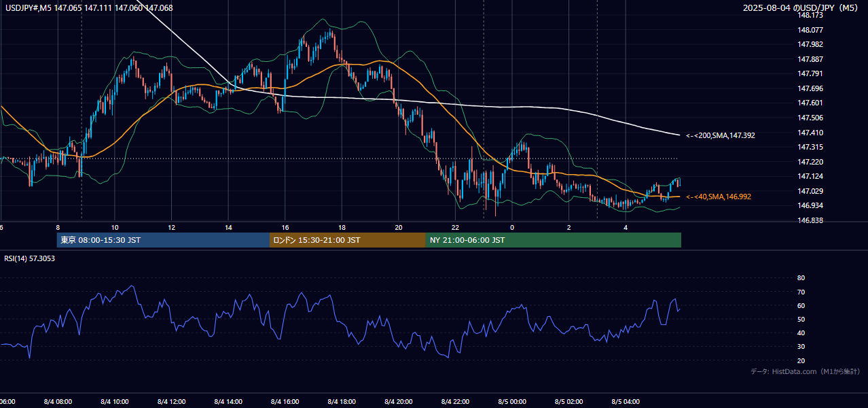Click the chart title 2025-08-04 のUSD/JPY (M5)
Image resolution: width=868 pixels, height=408 pixels.
point(801,8)
